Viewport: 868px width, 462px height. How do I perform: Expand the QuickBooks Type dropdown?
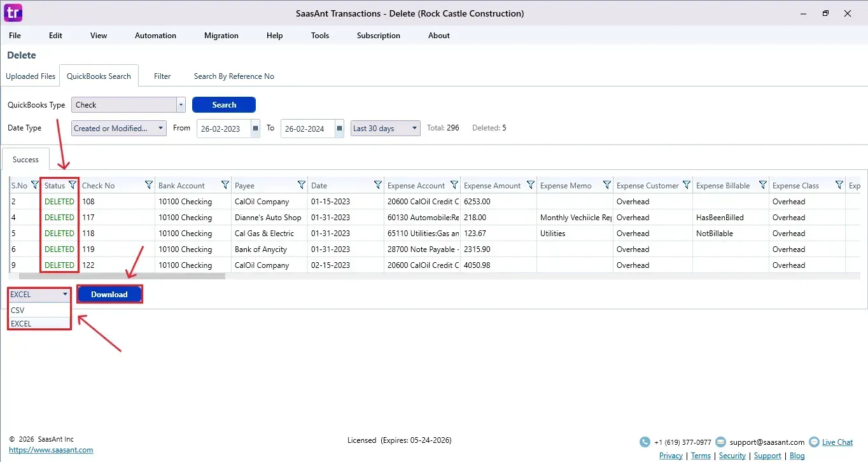(x=181, y=105)
